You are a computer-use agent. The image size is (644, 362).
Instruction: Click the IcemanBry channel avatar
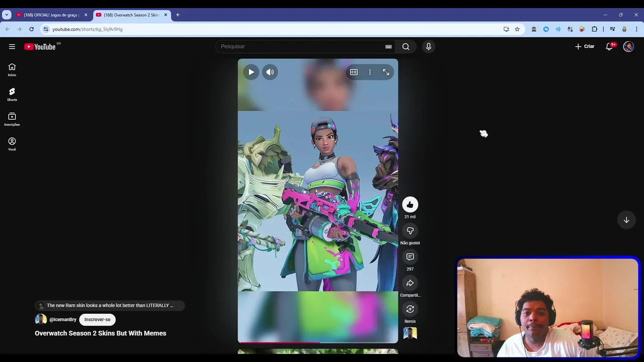coord(41,319)
